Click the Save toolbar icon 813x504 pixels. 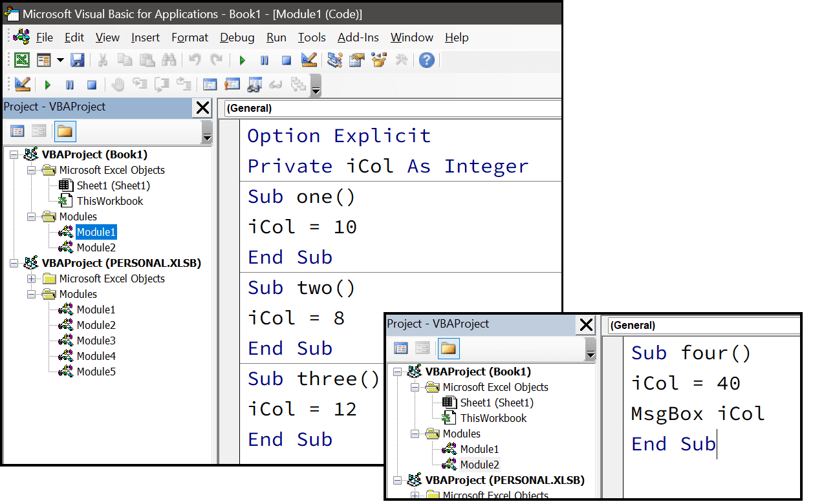(76, 59)
